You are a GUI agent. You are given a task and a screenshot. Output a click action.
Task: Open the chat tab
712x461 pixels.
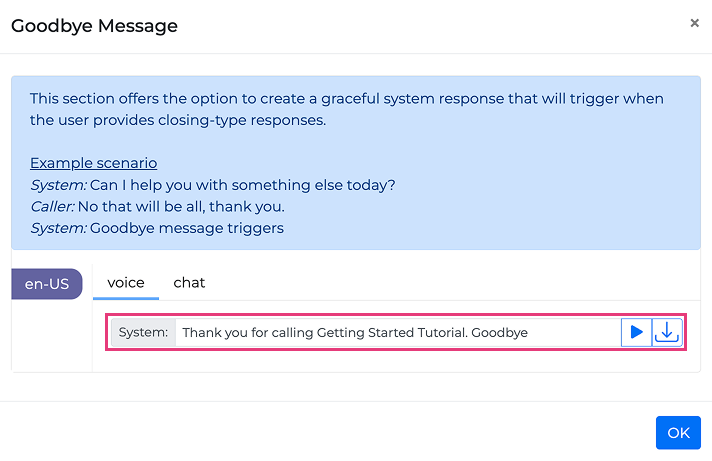pos(189,282)
